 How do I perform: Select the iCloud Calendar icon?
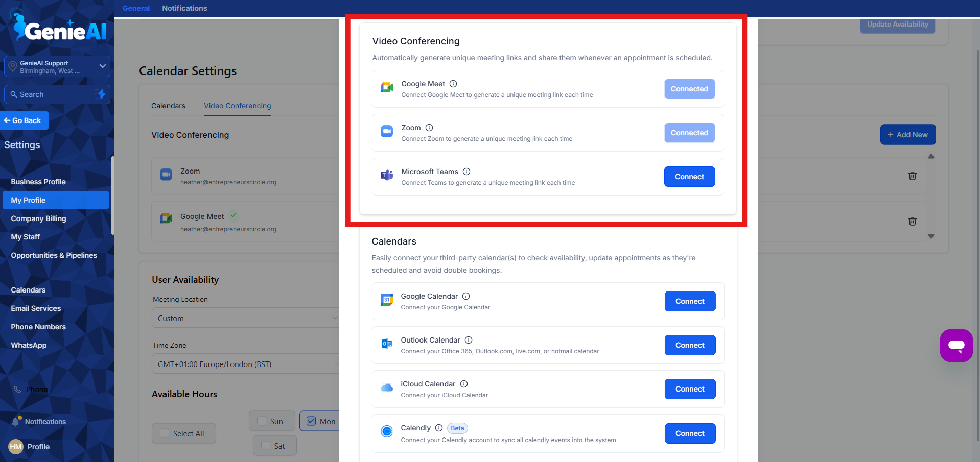coord(387,388)
